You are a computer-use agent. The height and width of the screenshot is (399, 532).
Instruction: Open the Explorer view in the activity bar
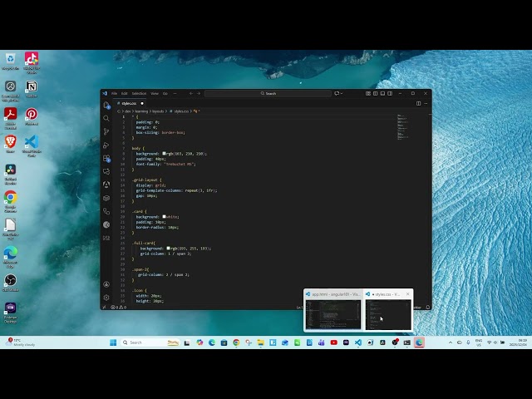pos(106,106)
